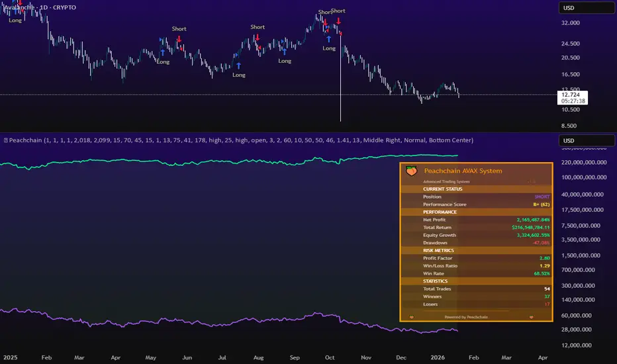Image resolution: width=617 pixels, height=364 pixels.
Task: Click the left heart icon in table footer
Action: coord(412,317)
